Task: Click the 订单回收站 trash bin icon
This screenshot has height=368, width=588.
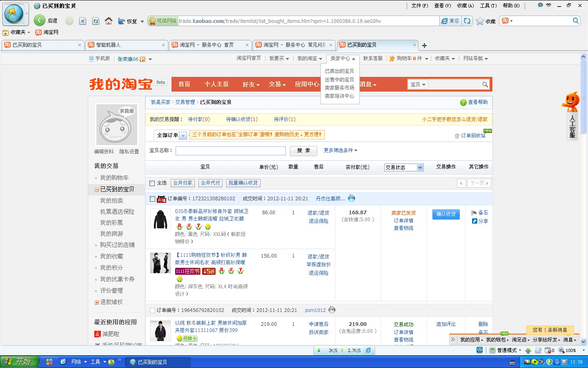Action: [457, 136]
